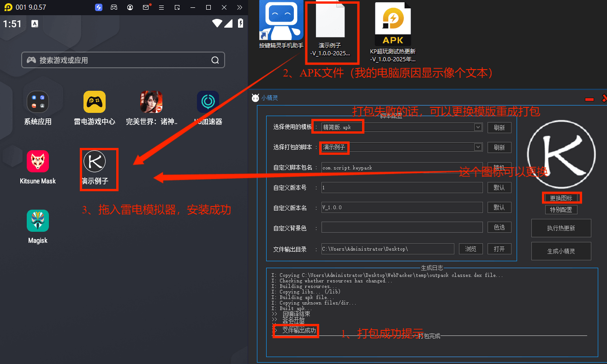Image resolution: width=607 pixels, height=364 pixels.
Task: Click the output directory path field
Action: point(388,249)
